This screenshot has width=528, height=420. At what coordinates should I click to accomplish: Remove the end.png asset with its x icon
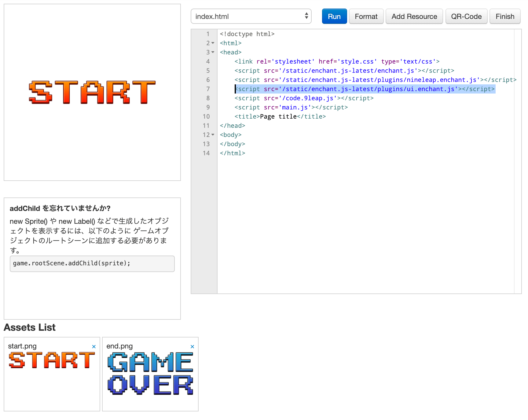192,347
